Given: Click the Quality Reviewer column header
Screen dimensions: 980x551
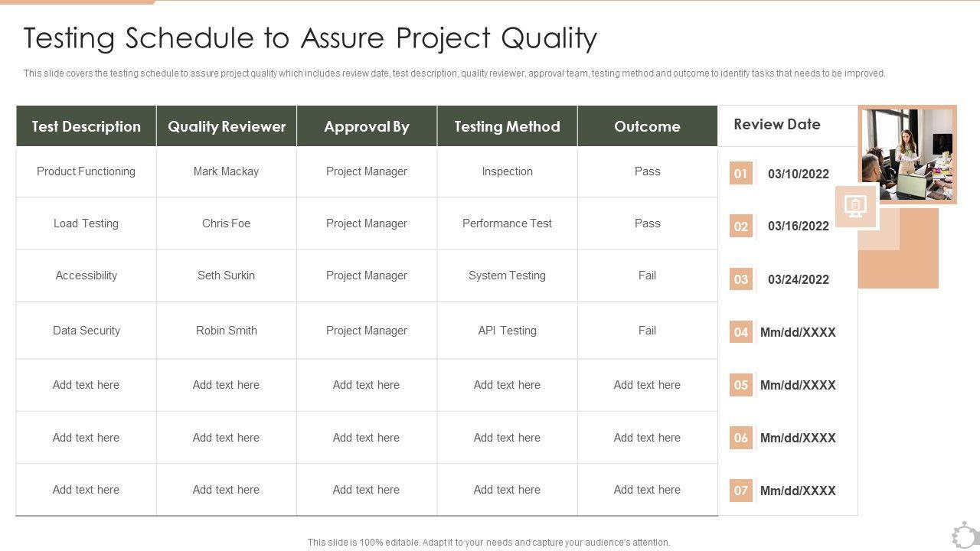Looking at the screenshot, I should [227, 126].
